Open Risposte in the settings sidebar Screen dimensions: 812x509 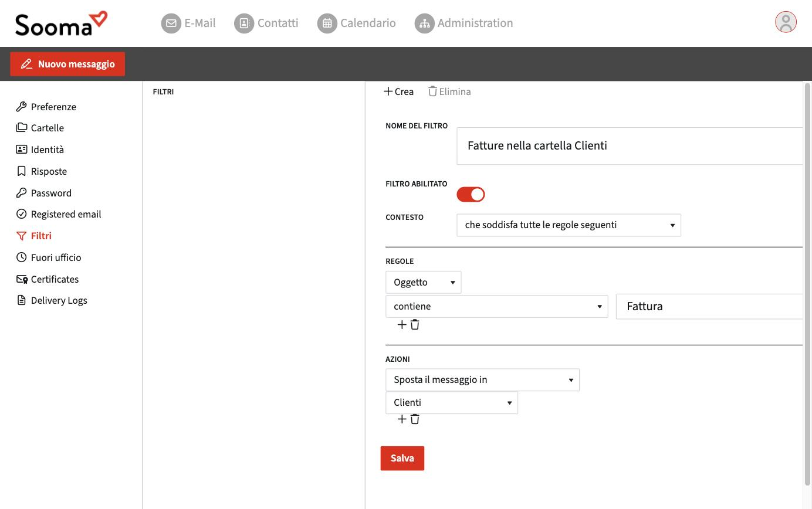click(x=41, y=171)
